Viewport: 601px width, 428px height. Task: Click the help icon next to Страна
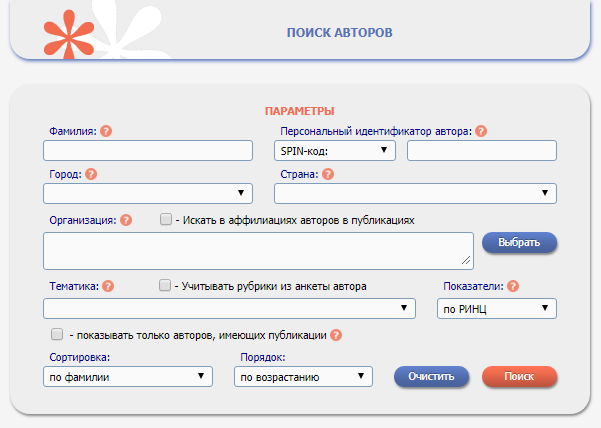pyautogui.click(x=328, y=174)
